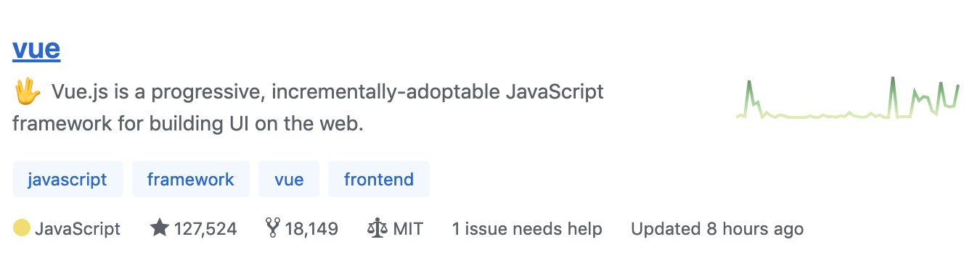Click the JavaScript language label
Screen dimensions: 980x271
tap(78, 229)
